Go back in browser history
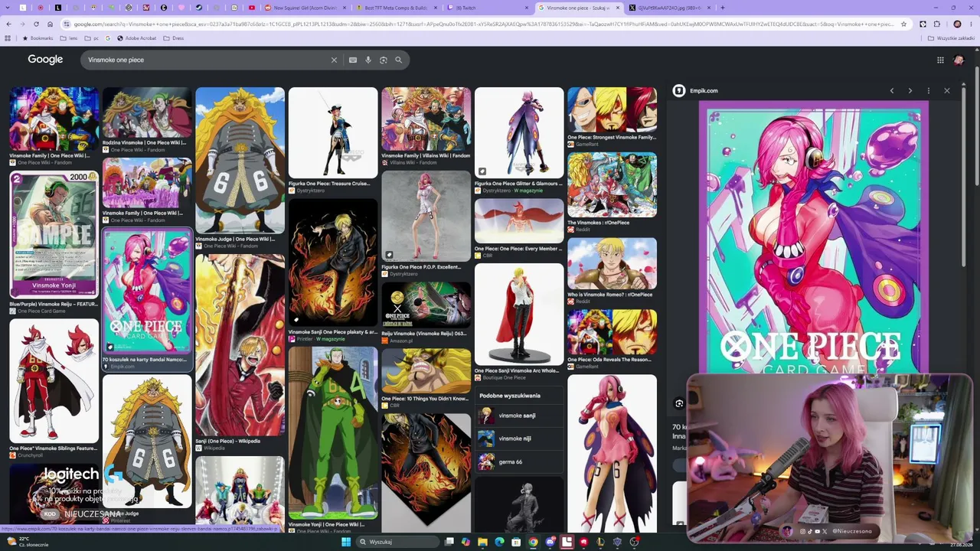Screen dimensions: 980x551 [8, 24]
